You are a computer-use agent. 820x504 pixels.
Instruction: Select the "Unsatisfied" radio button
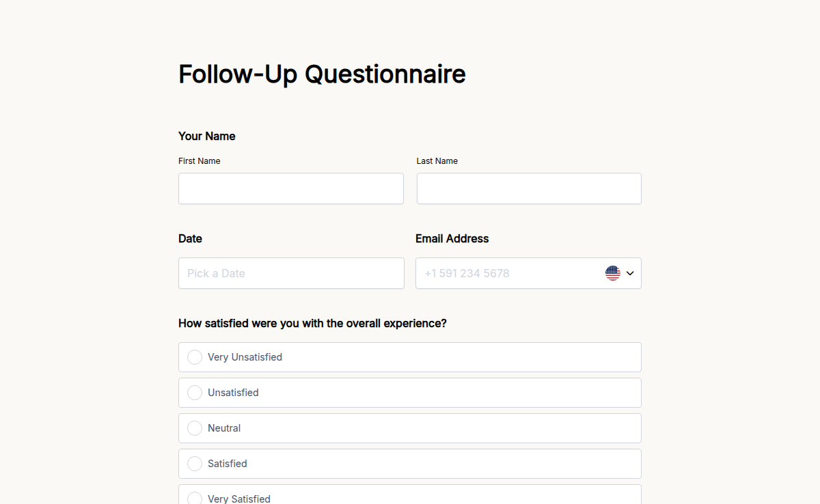click(195, 392)
